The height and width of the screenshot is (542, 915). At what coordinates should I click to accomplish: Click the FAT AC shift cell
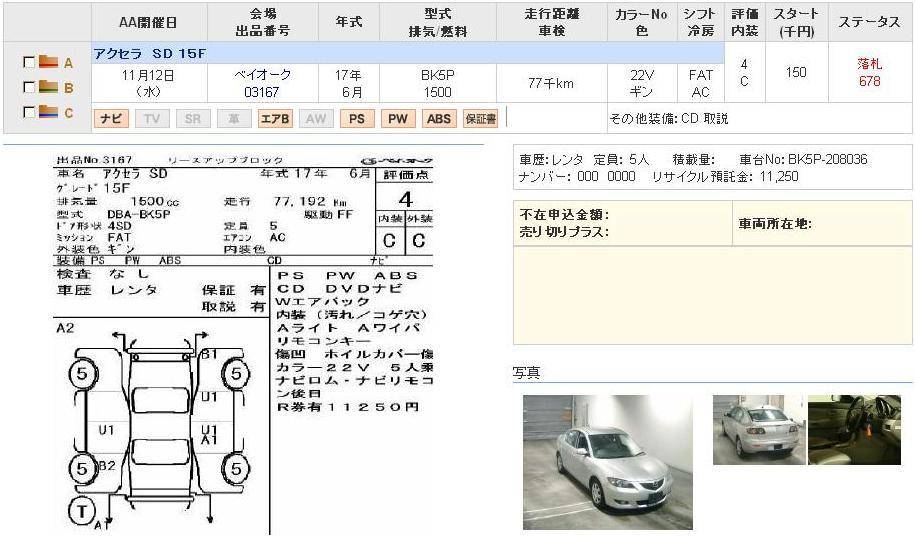click(701, 83)
